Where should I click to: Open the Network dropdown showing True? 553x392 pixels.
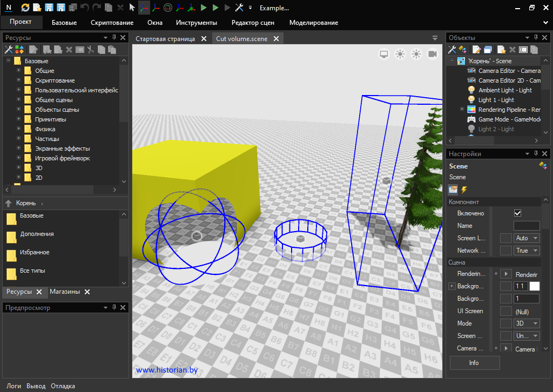(527, 251)
